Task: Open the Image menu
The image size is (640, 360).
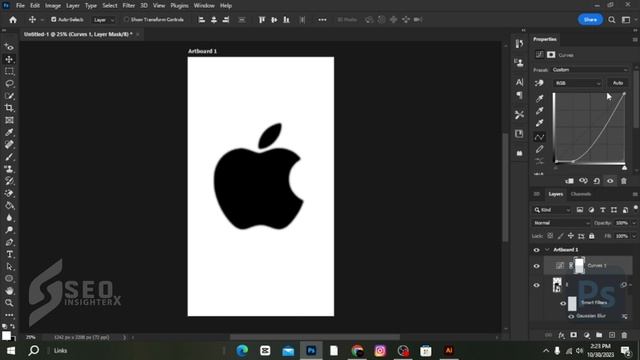Action: click(53, 6)
